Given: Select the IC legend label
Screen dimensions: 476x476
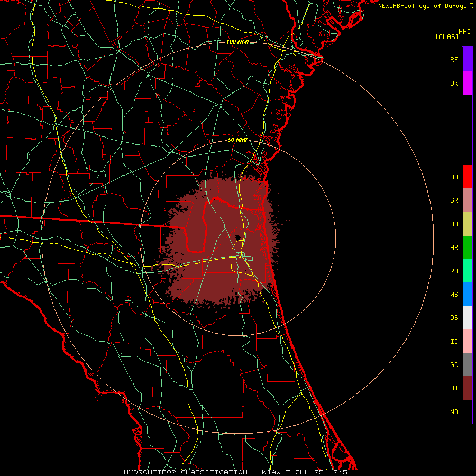Looking at the screenshot, I should pos(454,342).
